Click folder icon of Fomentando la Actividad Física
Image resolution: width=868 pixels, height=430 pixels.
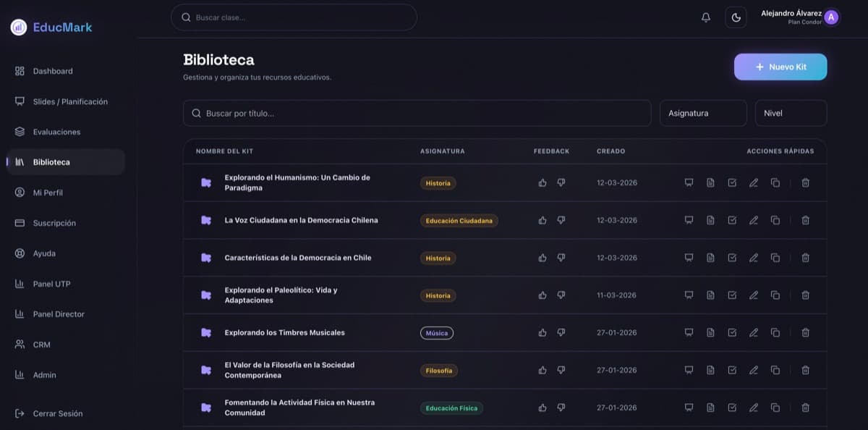[206, 408]
